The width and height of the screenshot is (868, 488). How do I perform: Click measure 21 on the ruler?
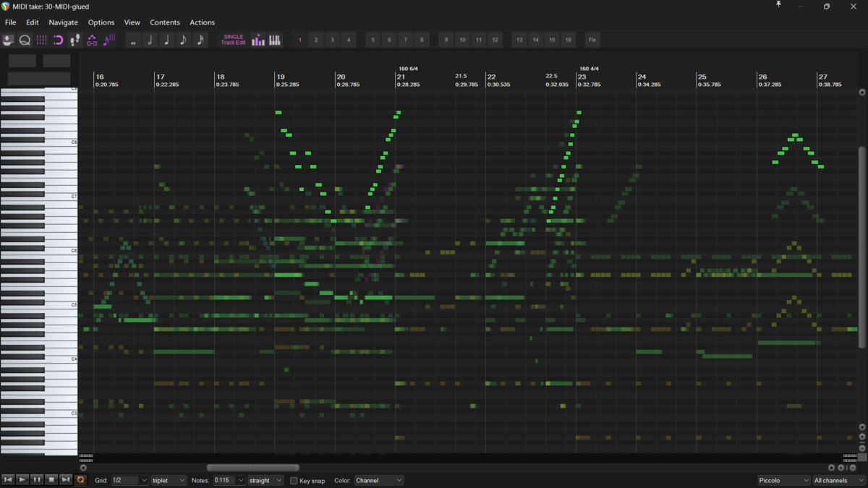[x=401, y=77]
